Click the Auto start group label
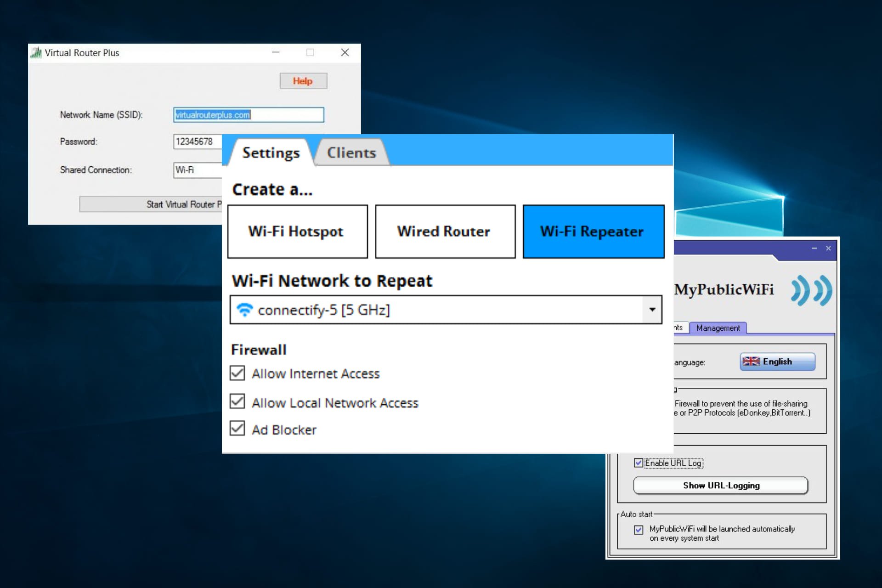Screen dimensions: 882x588 click(x=636, y=514)
